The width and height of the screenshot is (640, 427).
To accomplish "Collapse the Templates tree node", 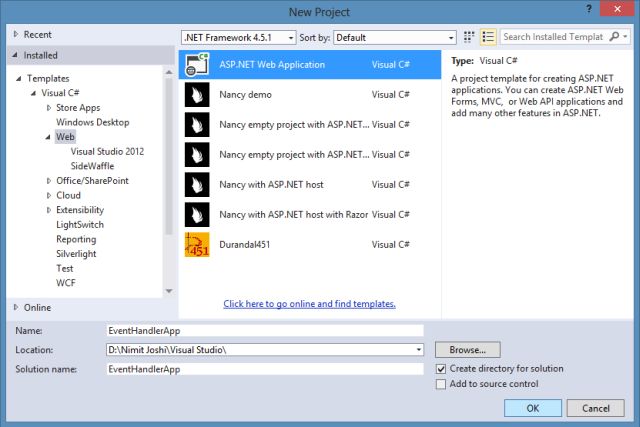I will [x=19, y=78].
